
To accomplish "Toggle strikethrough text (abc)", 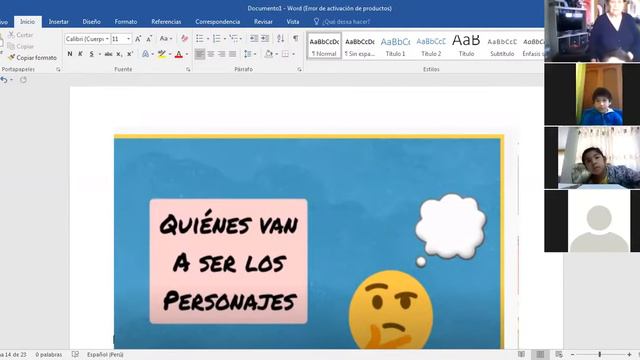I will click(x=108, y=54).
